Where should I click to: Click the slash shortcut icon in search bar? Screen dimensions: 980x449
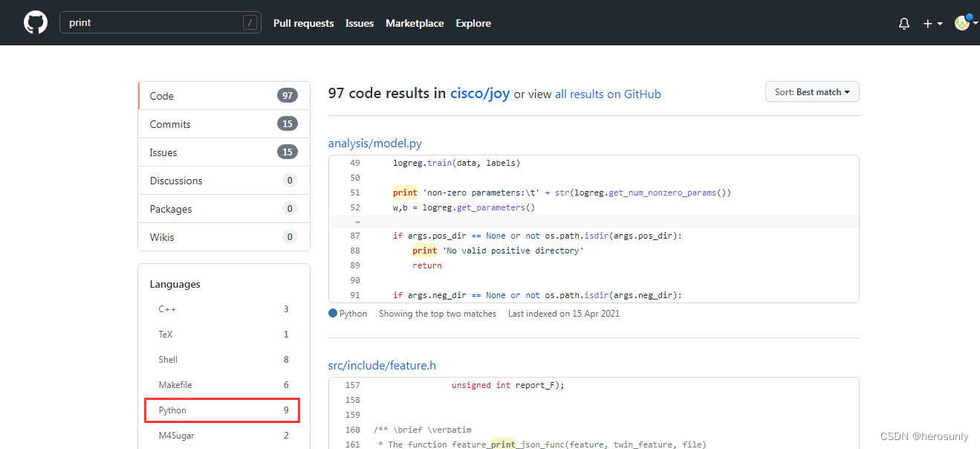pyautogui.click(x=250, y=23)
